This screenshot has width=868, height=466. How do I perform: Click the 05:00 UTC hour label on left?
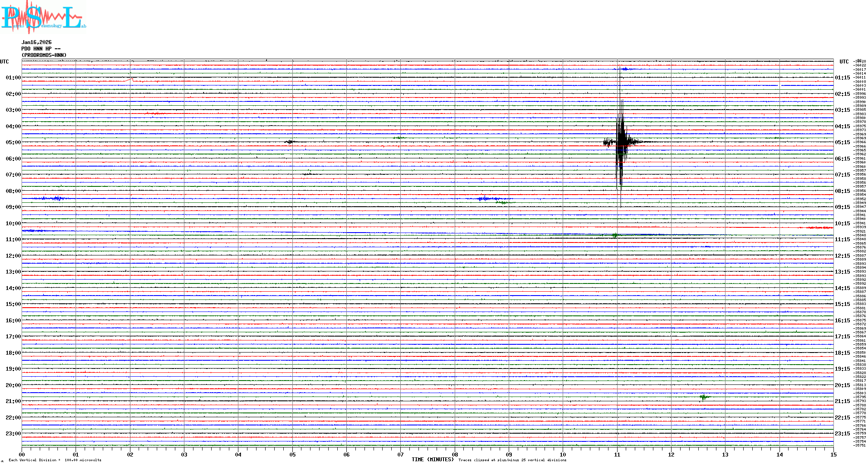13,142
